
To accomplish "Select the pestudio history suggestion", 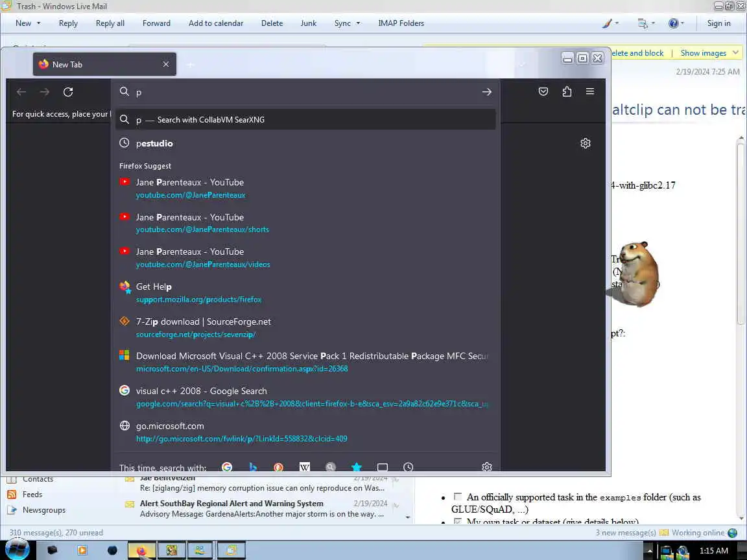I will click(x=305, y=143).
